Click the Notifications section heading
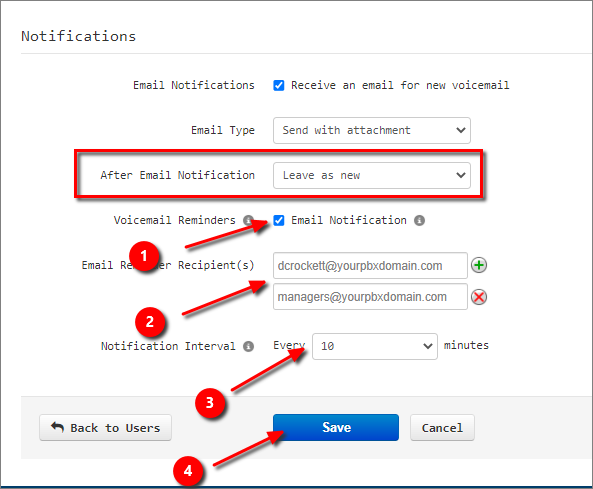 click(78, 36)
